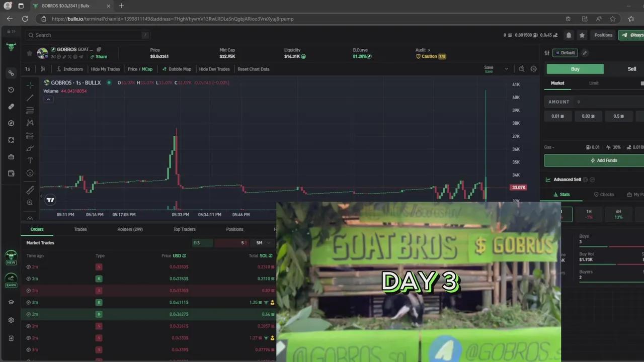Open the compass explore icon in sidebar

point(11,123)
